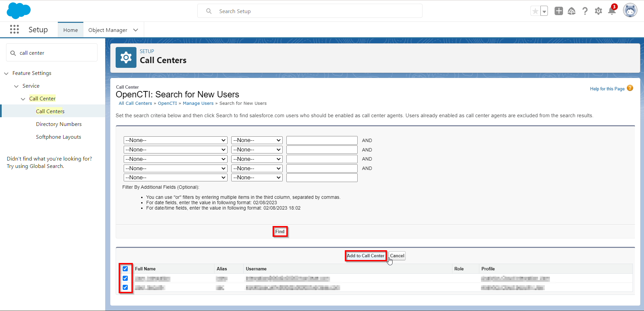Click the Username column header
The image size is (644, 311).
(256, 269)
